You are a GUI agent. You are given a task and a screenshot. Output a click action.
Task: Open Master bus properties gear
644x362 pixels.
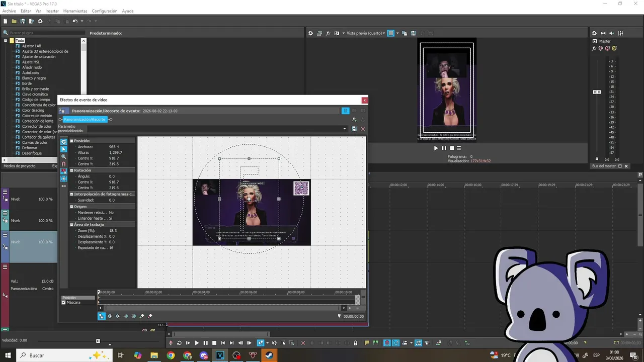pyautogui.click(x=594, y=33)
